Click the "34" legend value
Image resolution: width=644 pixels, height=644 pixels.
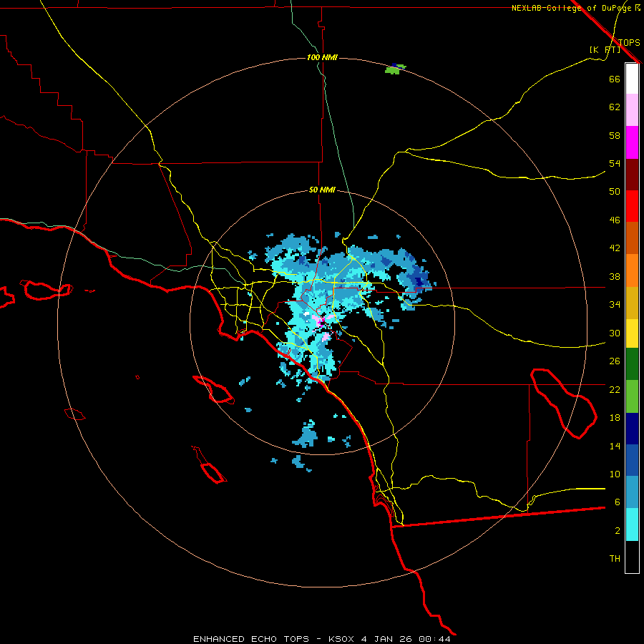(615, 304)
